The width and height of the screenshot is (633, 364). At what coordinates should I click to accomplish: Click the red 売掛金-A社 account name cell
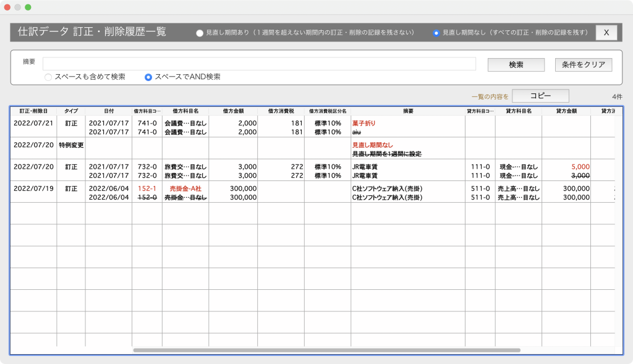[x=185, y=188]
